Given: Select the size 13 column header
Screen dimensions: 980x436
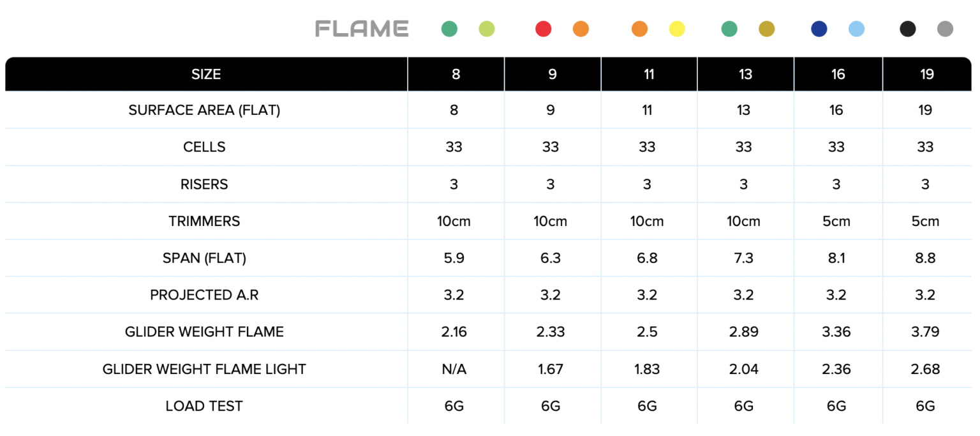Looking at the screenshot, I should pos(745,74).
